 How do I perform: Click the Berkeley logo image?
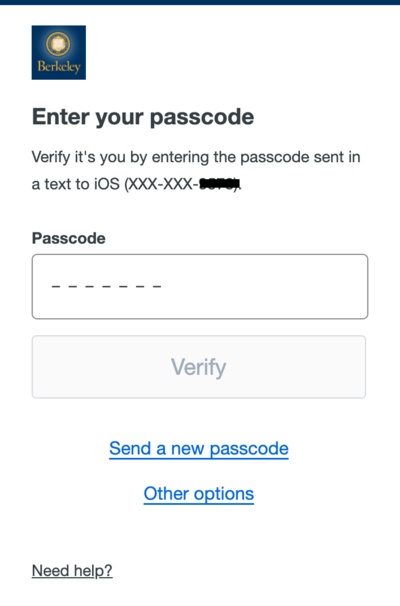(59, 53)
